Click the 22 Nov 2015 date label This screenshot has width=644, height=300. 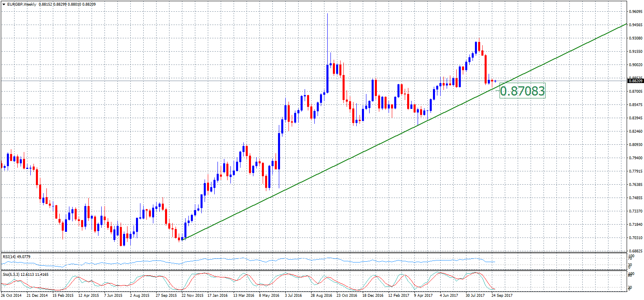pos(192,296)
